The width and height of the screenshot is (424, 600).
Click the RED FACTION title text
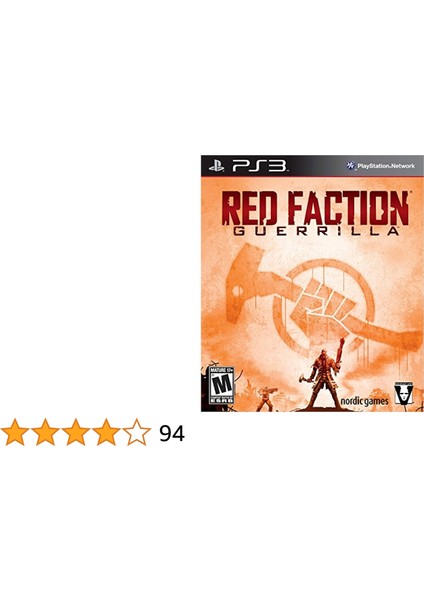click(x=315, y=209)
